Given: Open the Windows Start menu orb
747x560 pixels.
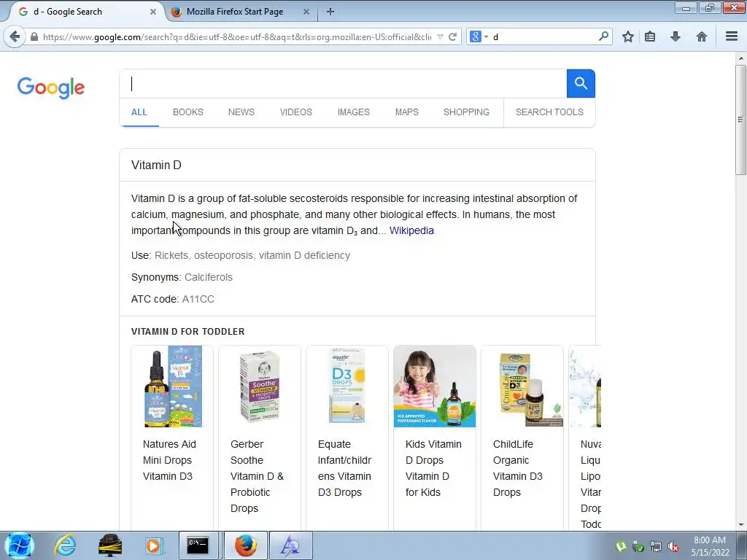Looking at the screenshot, I should 20,545.
